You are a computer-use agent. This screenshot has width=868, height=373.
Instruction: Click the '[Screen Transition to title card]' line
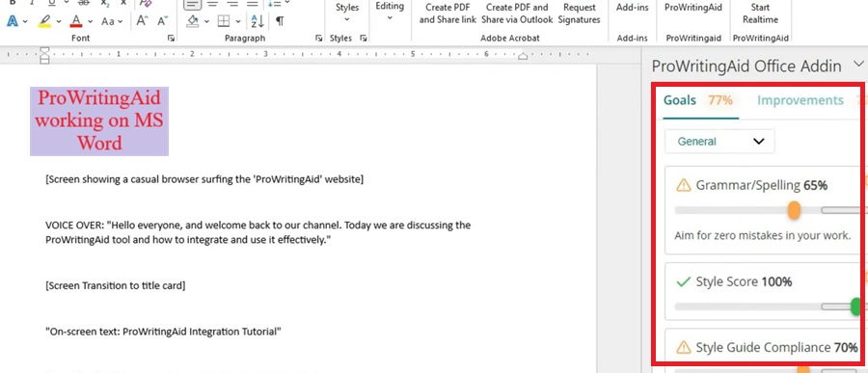[115, 285]
